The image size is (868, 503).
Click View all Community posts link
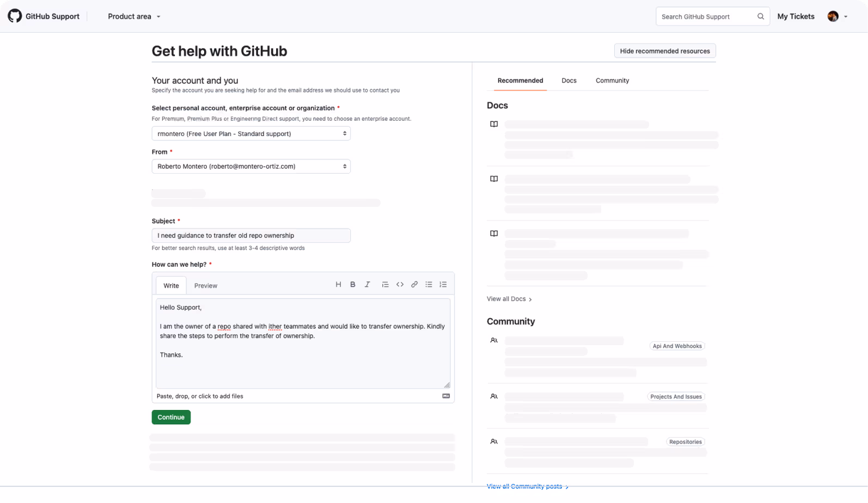[528, 487]
